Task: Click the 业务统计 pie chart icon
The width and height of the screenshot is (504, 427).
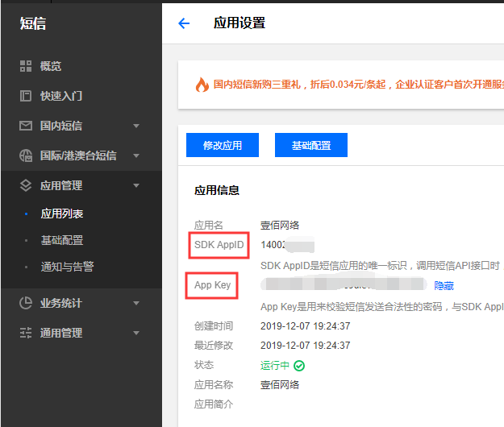Action: pos(26,303)
